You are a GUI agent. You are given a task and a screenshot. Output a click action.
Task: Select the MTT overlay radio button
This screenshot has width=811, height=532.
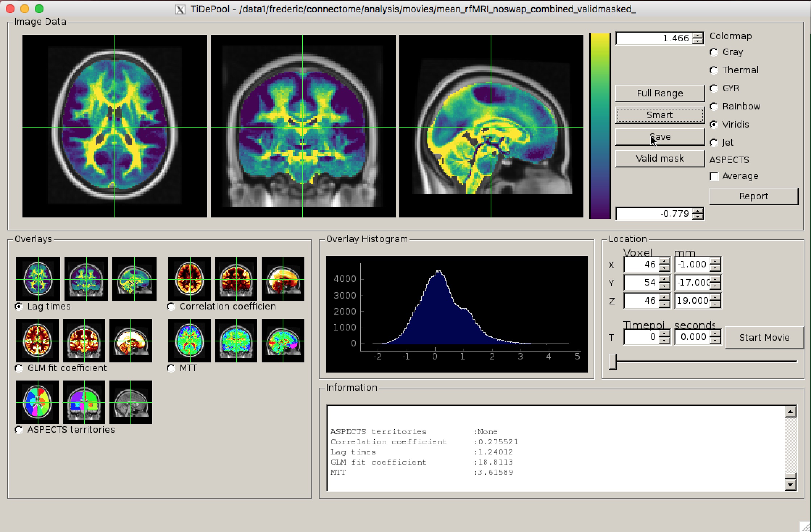[x=171, y=368]
